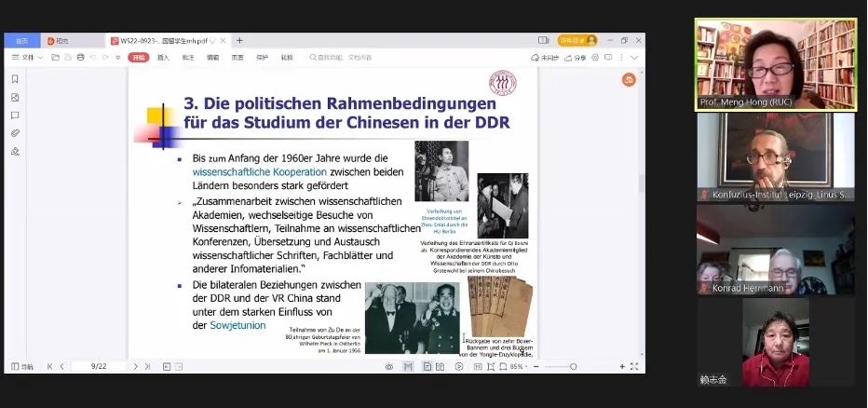Open the thumbnail panel in left sidebar
The height and width of the screenshot is (408, 868).
15,98
